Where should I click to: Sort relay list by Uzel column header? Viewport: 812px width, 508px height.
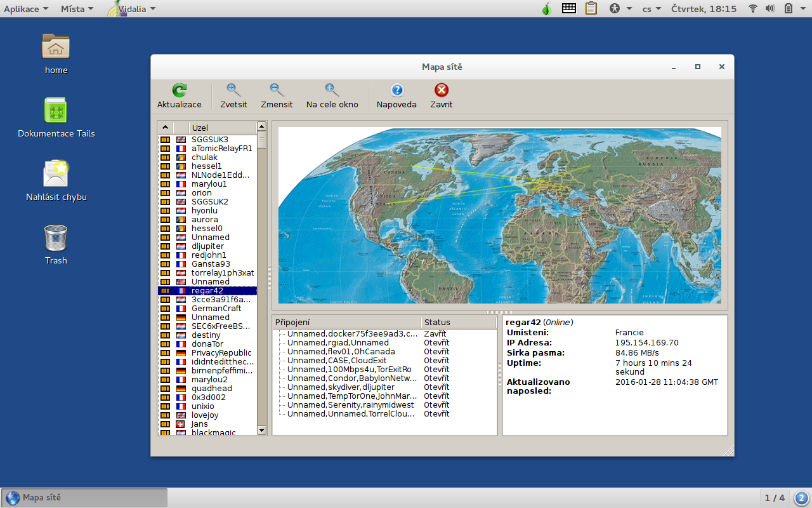click(x=222, y=128)
